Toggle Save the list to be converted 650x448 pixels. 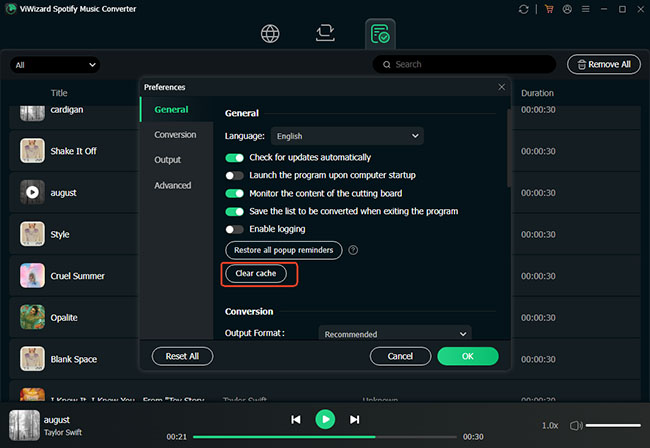(x=234, y=212)
